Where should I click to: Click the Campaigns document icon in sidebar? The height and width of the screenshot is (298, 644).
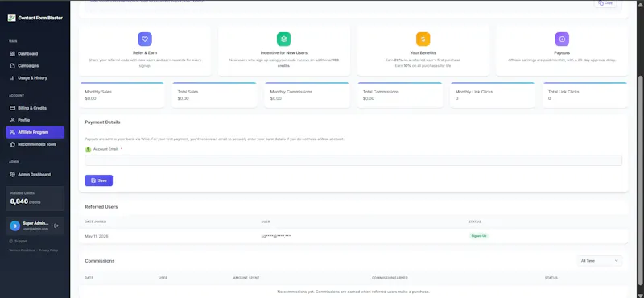pyautogui.click(x=12, y=66)
